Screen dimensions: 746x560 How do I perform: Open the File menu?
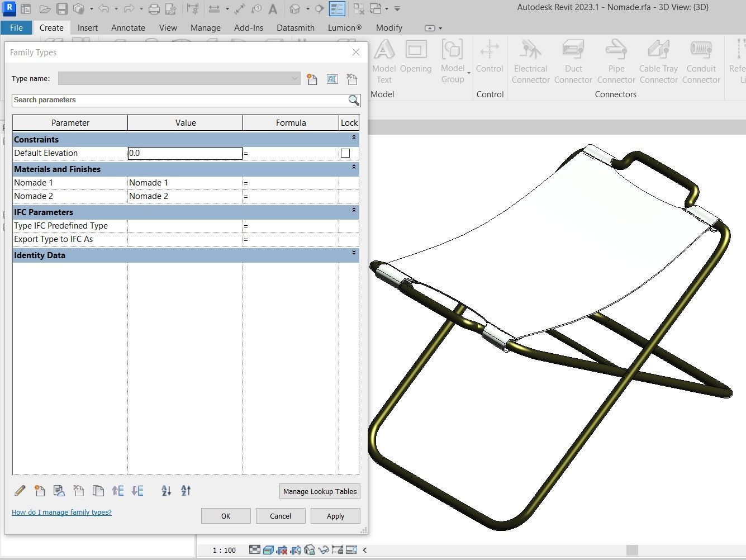click(16, 27)
